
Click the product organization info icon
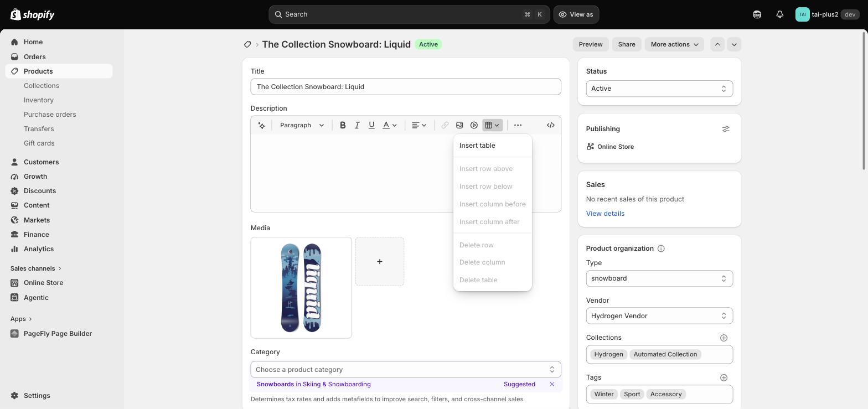tap(661, 248)
